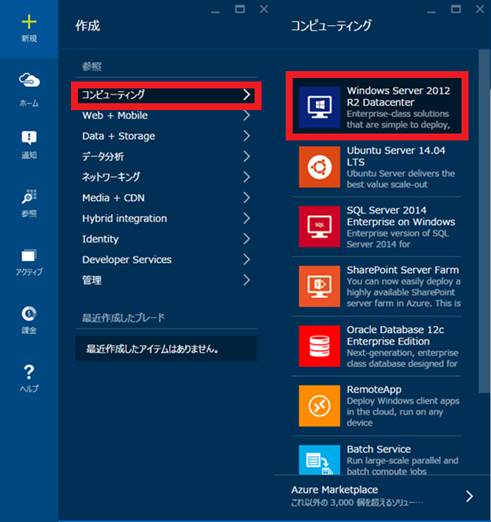This screenshot has height=522, width=491.
Task: Expand the コンピューティング category chevron
Action: tap(246, 95)
